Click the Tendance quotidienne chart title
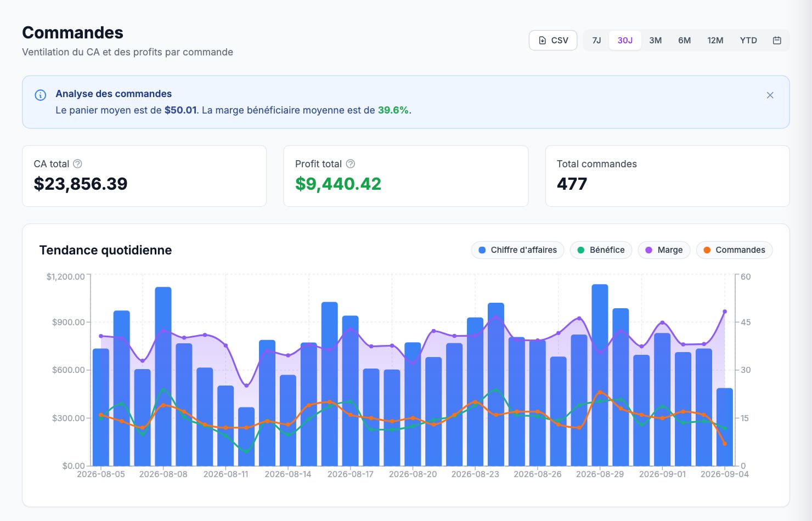The width and height of the screenshot is (812, 521). (105, 250)
